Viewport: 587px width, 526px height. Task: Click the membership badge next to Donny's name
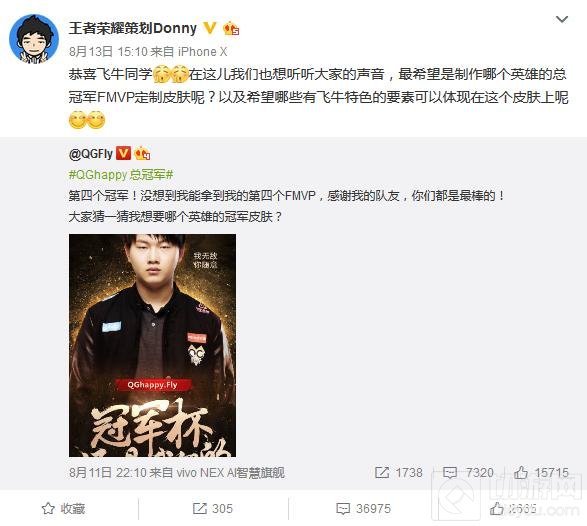click(231, 28)
